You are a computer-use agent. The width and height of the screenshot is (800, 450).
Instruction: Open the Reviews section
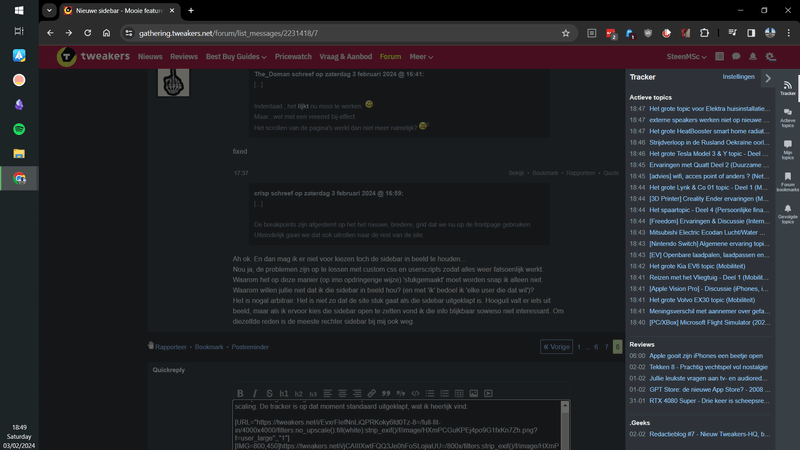[184, 57]
